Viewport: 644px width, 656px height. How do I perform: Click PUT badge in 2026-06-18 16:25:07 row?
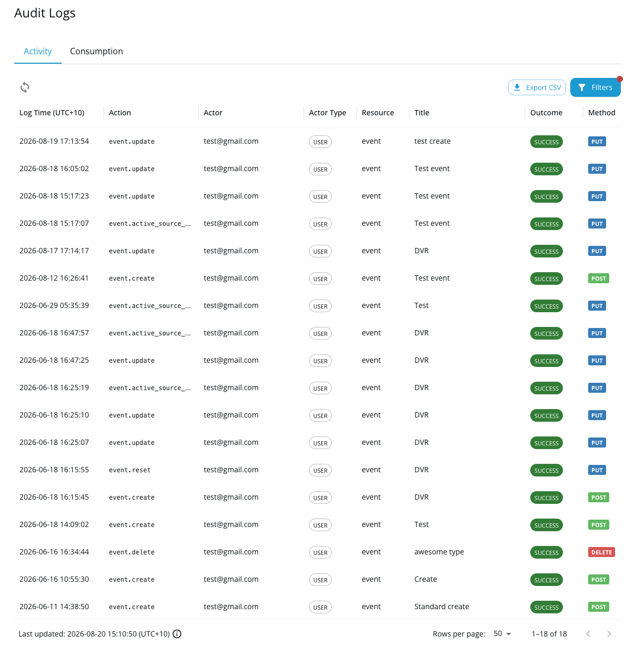coord(597,443)
